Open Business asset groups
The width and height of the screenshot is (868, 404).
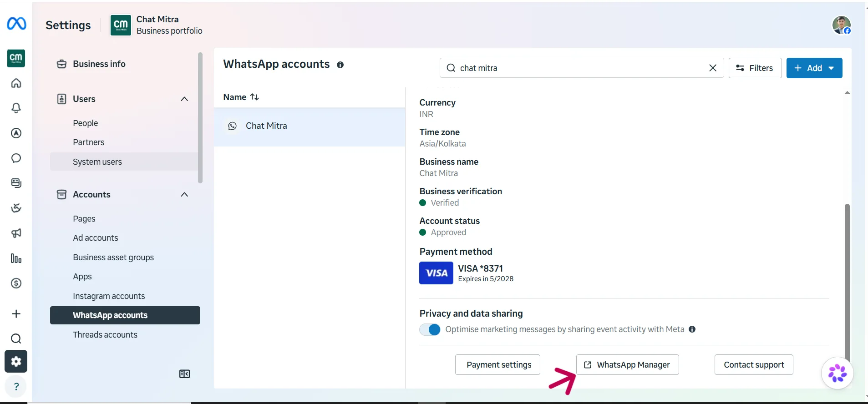(x=113, y=258)
